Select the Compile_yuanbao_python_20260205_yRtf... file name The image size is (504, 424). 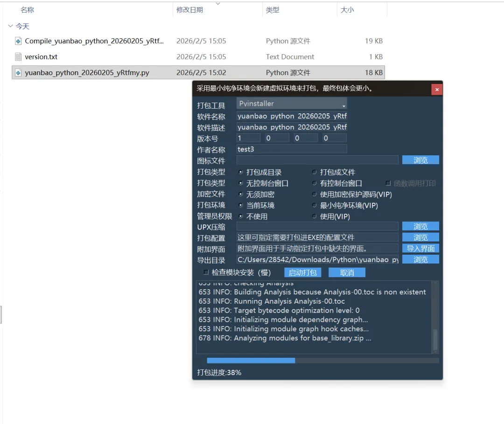(94, 41)
